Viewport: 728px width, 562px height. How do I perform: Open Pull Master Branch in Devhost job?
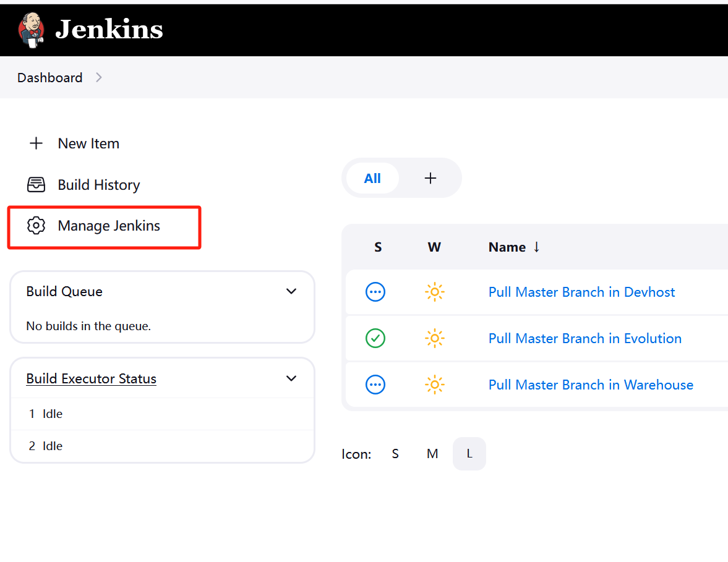tap(581, 292)
